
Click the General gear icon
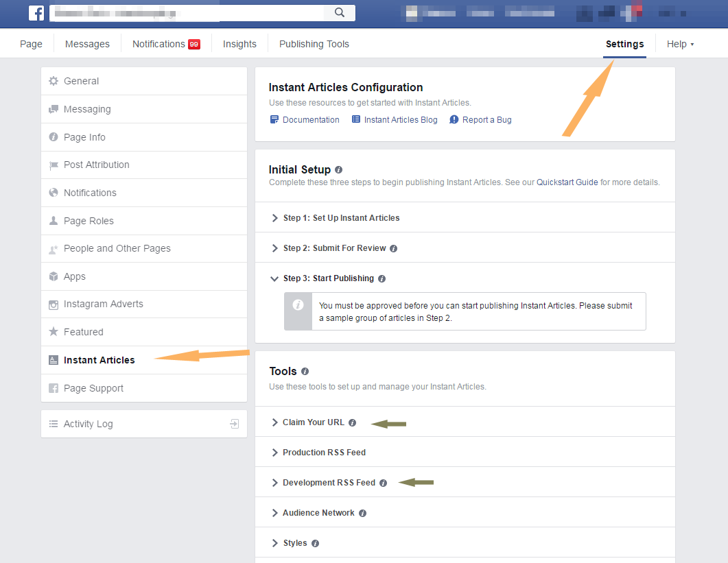(x=54, y=81)
